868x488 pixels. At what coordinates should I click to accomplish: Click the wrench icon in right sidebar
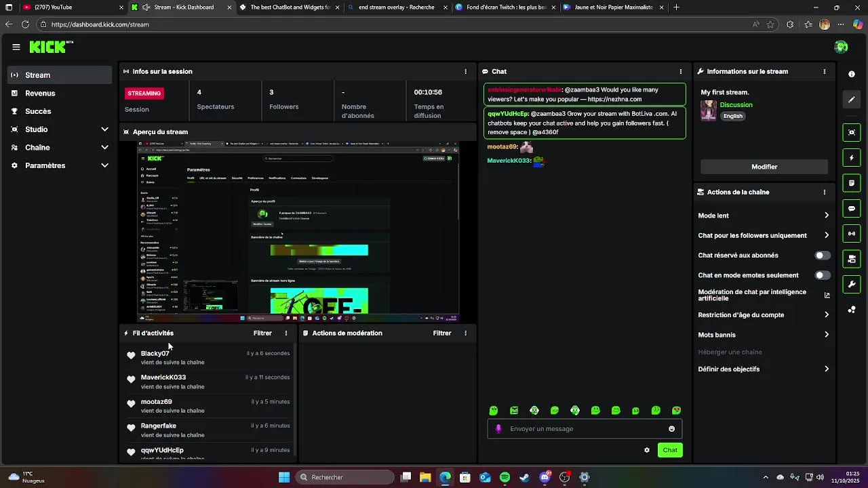[x=852, y=284]
